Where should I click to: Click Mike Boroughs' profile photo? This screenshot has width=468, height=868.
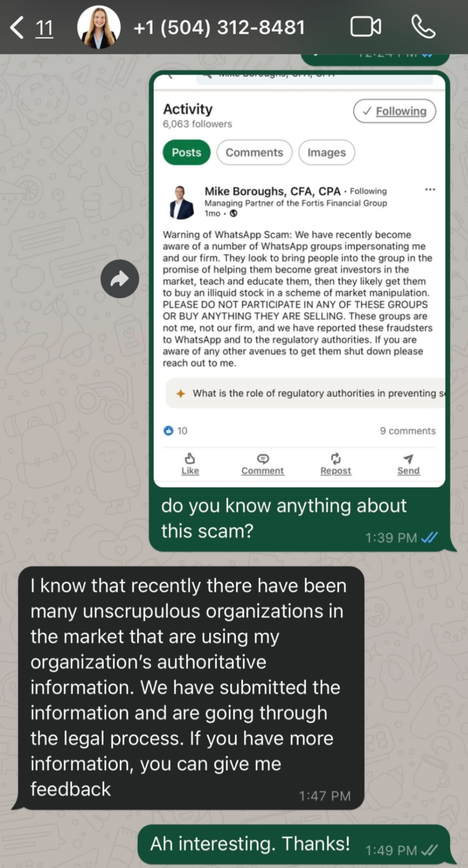(x=181, y=202)
